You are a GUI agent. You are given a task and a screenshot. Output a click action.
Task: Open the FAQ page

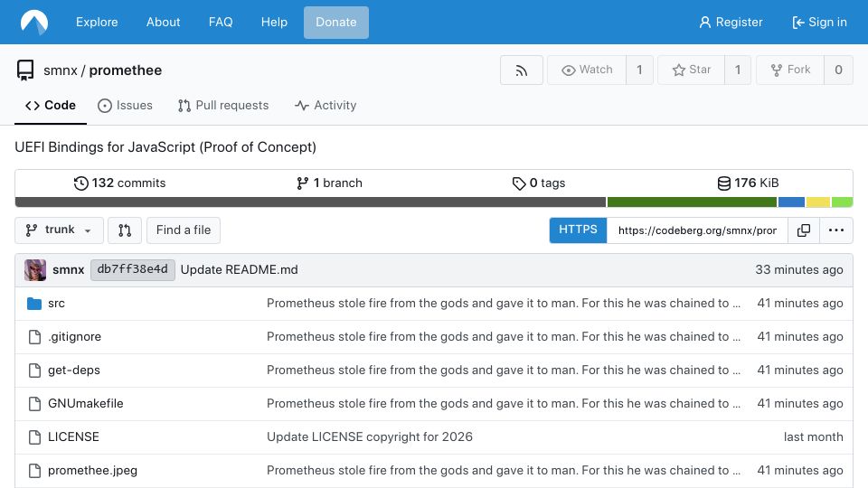tap(221, 22)
